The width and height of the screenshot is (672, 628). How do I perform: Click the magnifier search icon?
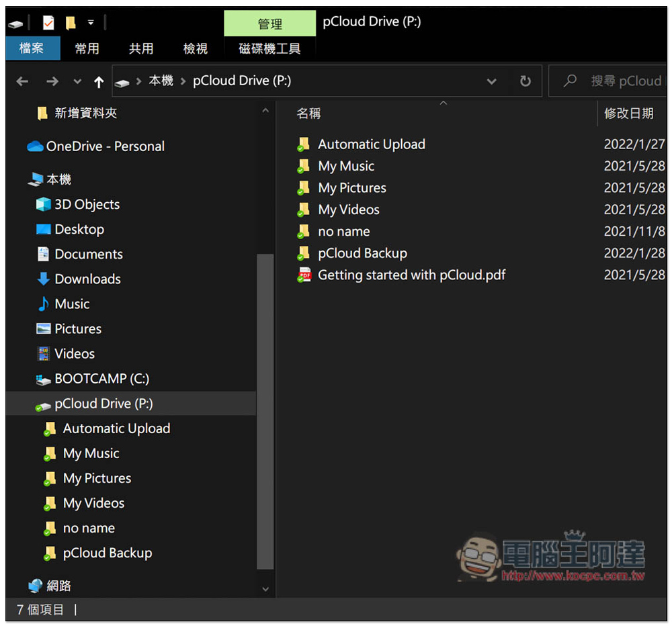pyautogui.click(x=570, y=81)
